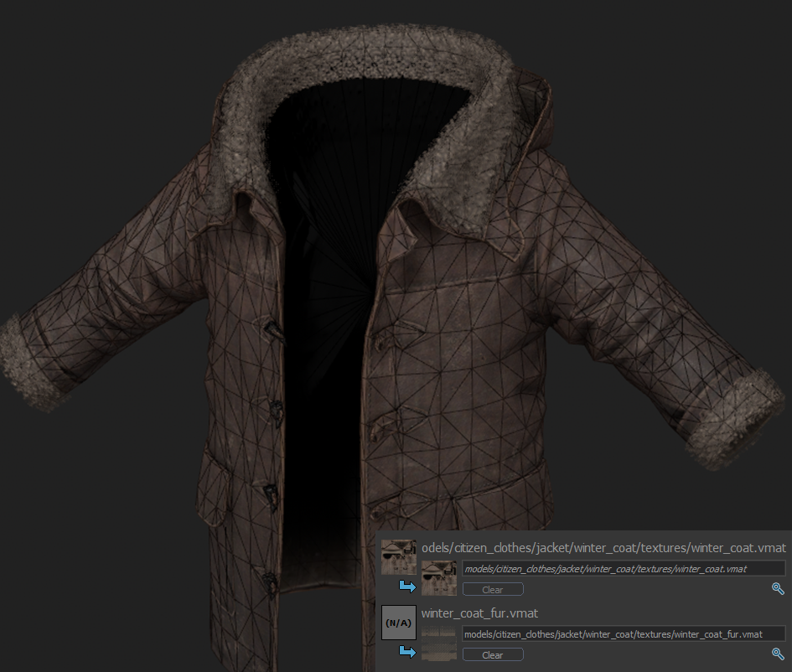Click small fur thumbnail beside winter_coat_fur.vmat path field
The height and width of the screenshot is (672, 792).
coord(439,642)
